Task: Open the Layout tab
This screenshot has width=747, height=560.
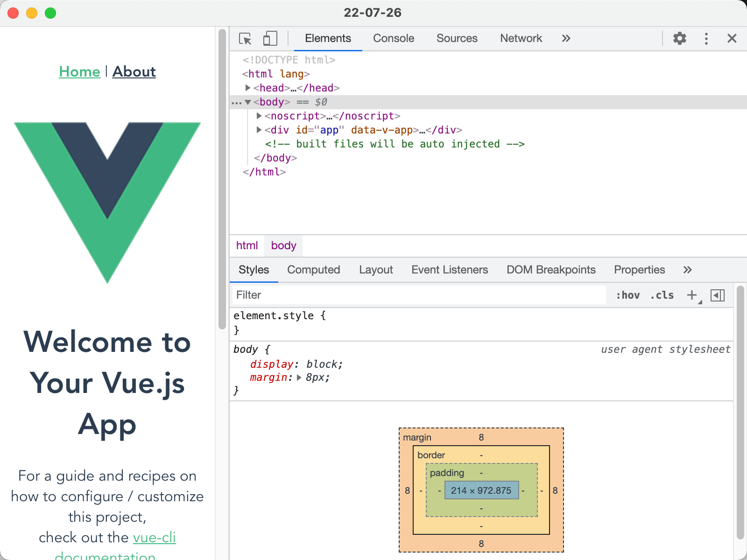Action: [376, 270]
